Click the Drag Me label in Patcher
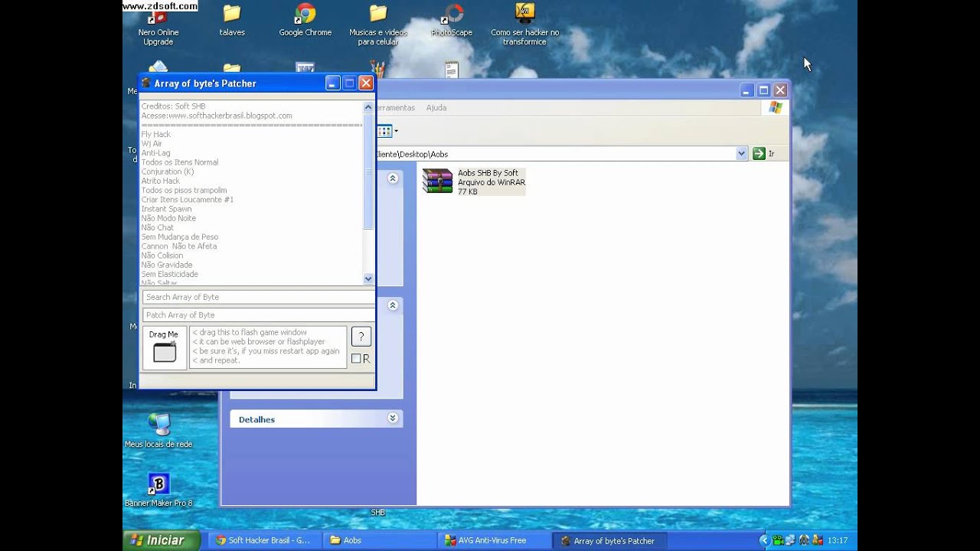The width and height of the screenshot is (980, 551). tap(163, 334)
